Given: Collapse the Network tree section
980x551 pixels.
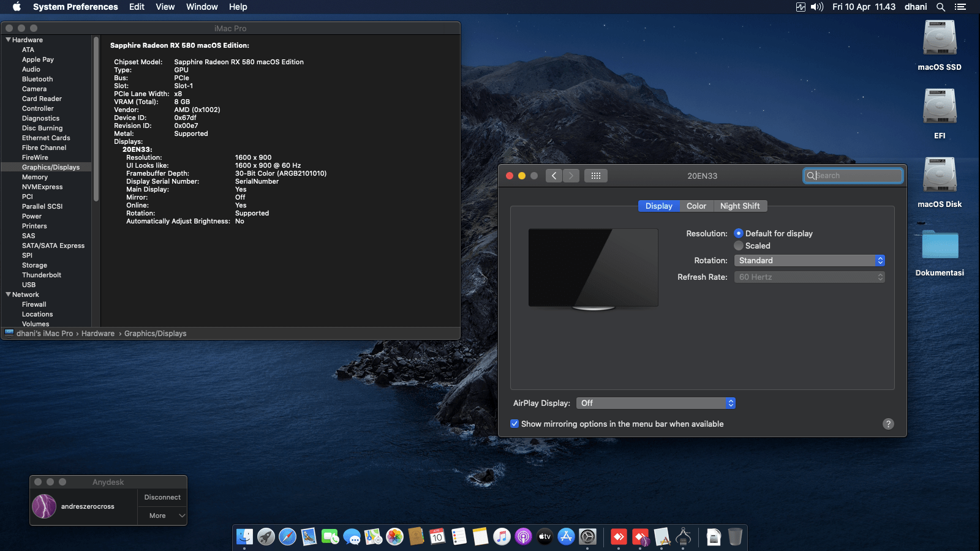Looking at the screenshot, I should pos(8,294).
